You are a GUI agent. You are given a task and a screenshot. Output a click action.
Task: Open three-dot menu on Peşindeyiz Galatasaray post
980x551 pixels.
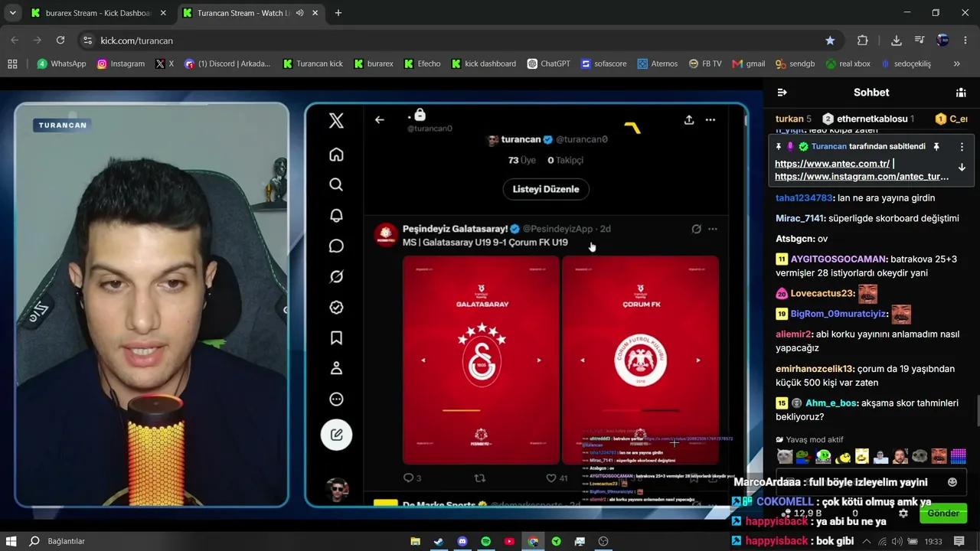713,229
